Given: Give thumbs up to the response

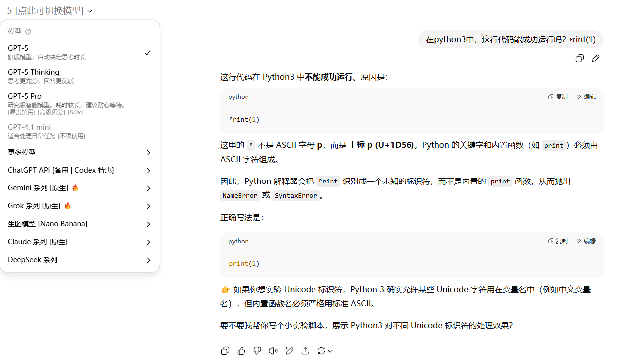Looking at the screenshot, I should coord(241,351).
